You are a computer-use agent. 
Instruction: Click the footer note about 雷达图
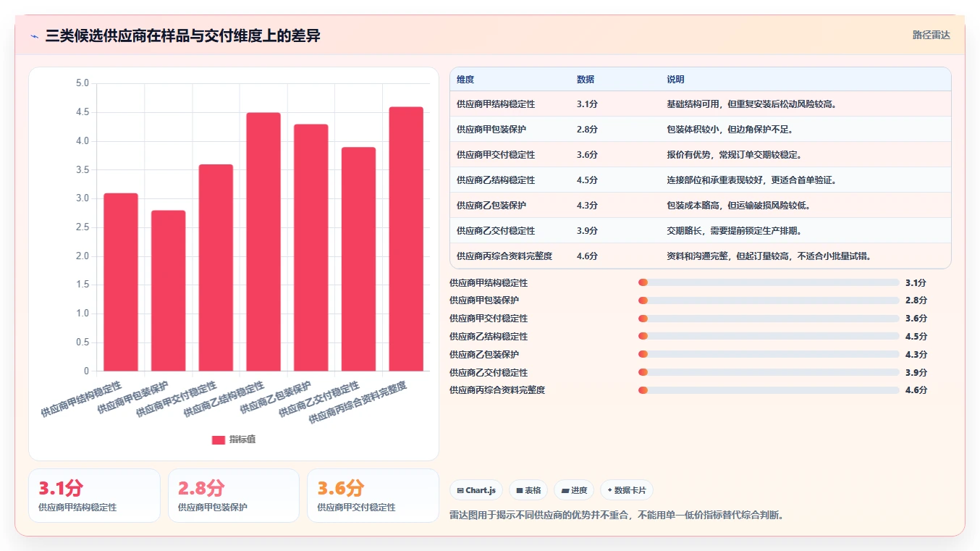pyautogui.click(x=617, y=516)
